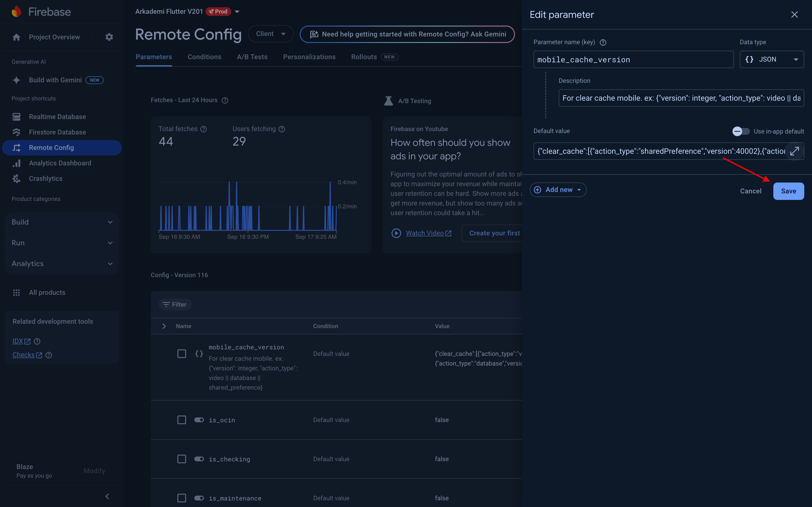Click the Save button
Image resolution: width=812 pixels, height=507 pixels.
point(788,191)
